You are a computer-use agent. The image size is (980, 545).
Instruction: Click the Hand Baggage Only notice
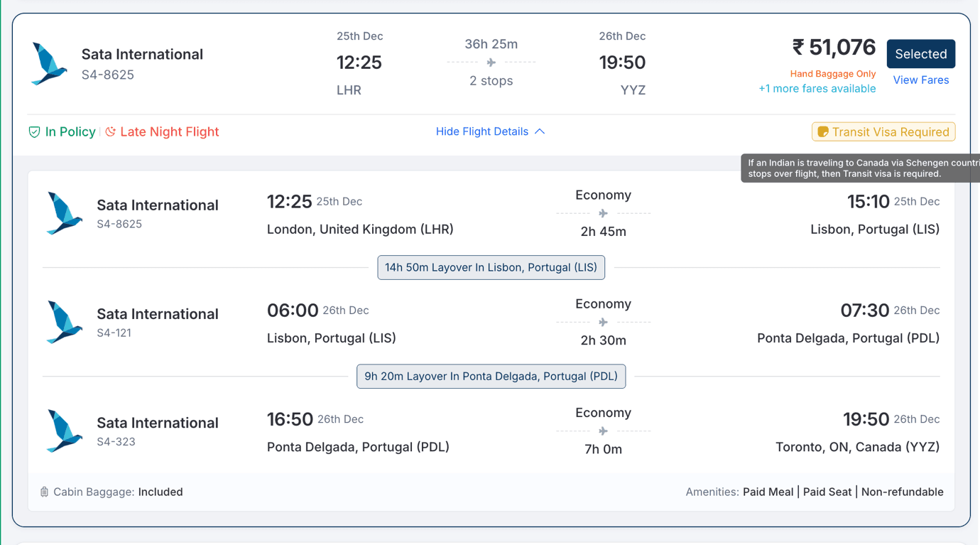[x=832, y=74]
